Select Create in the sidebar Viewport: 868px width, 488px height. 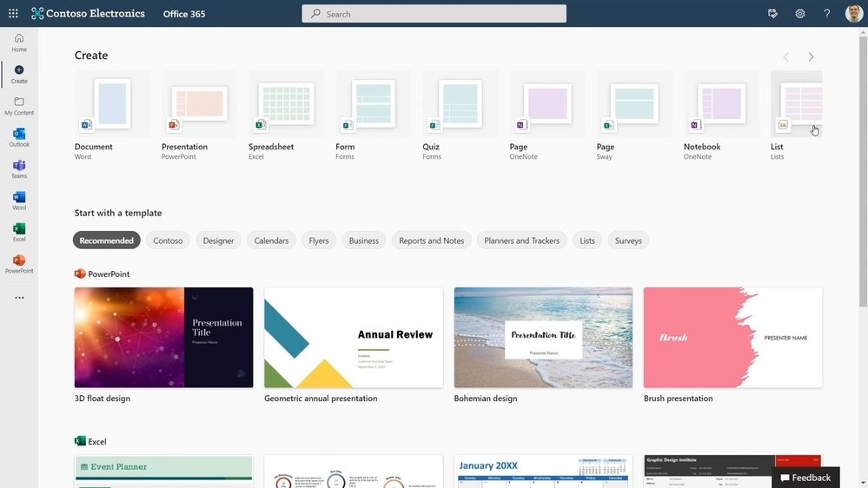pos(19,74)
